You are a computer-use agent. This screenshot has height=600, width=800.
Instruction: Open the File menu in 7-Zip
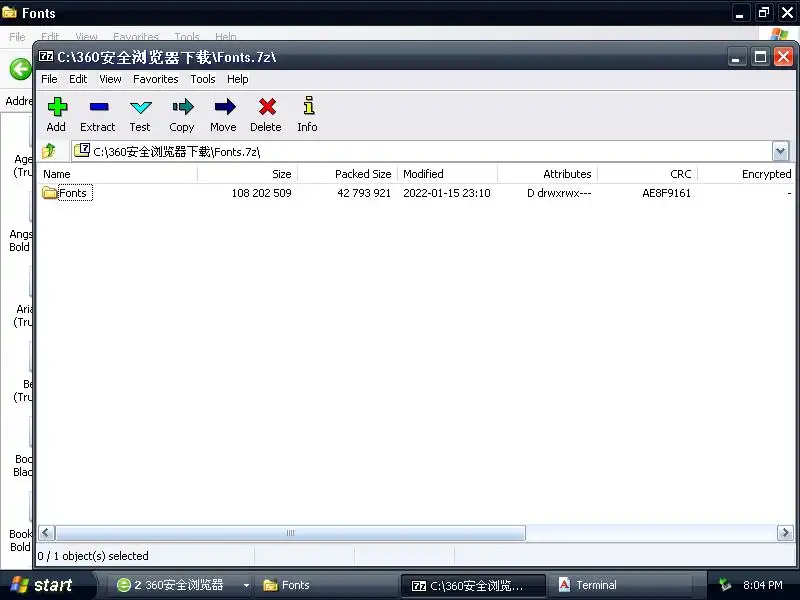[49, 79]
